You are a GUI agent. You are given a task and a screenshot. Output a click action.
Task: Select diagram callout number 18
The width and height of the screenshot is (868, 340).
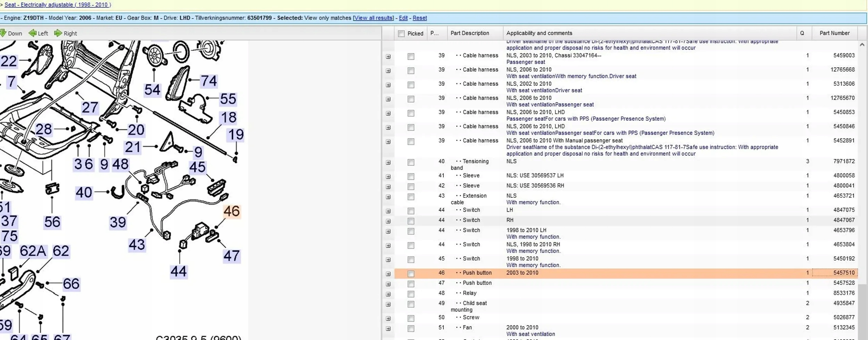[x=229, y=118]
